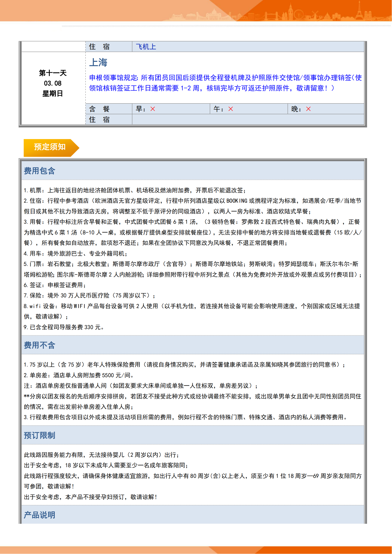This screenshot has height=554, width=392.
Task: Click item 6 签证 申根签证费用 line
Action: [55, 285]
